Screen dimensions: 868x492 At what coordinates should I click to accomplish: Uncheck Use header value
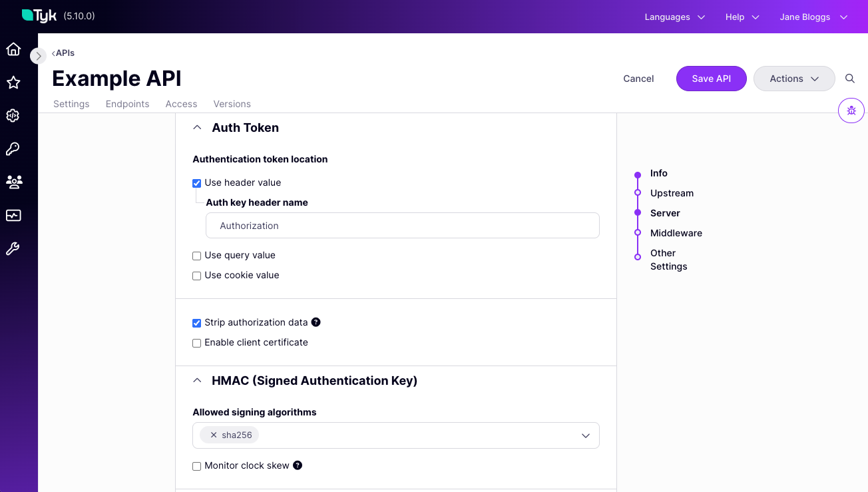click(x=196, y=182)
